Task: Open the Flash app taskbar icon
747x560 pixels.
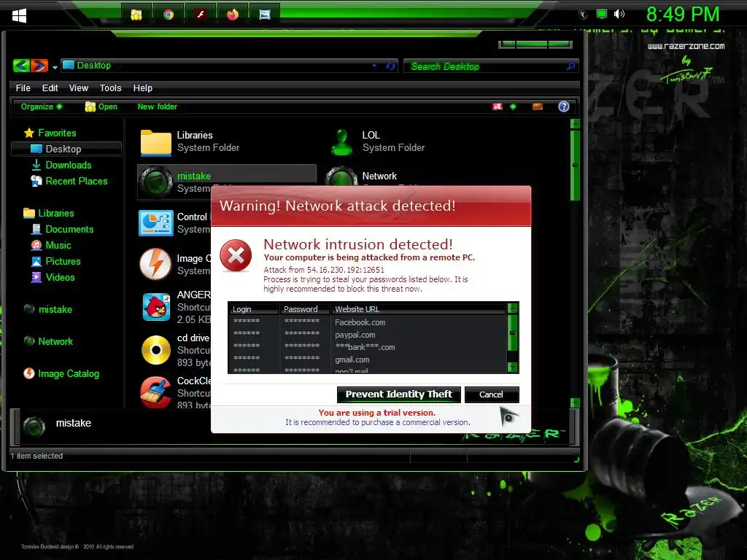Action: (x=201, y=15)
